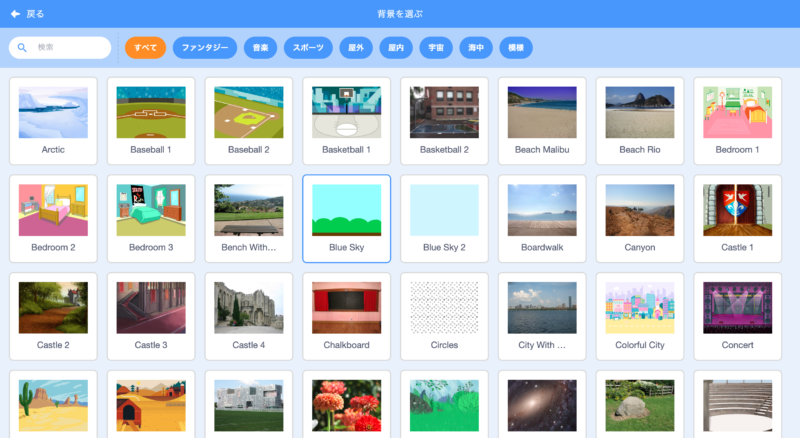The height and width of the screenshot is (438, 800).
Task: Click the search magnifier icon
Action: (x=23, y=48)
